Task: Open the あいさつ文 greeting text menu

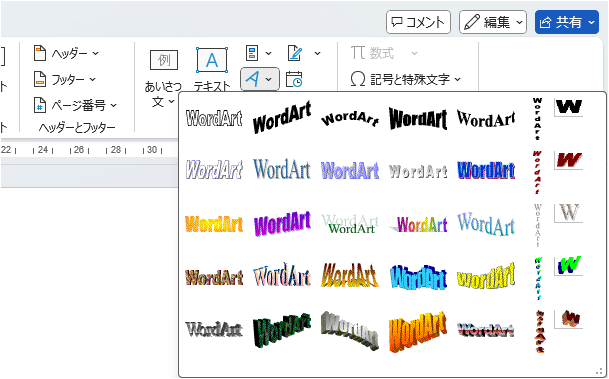Action: pos(164,78)
